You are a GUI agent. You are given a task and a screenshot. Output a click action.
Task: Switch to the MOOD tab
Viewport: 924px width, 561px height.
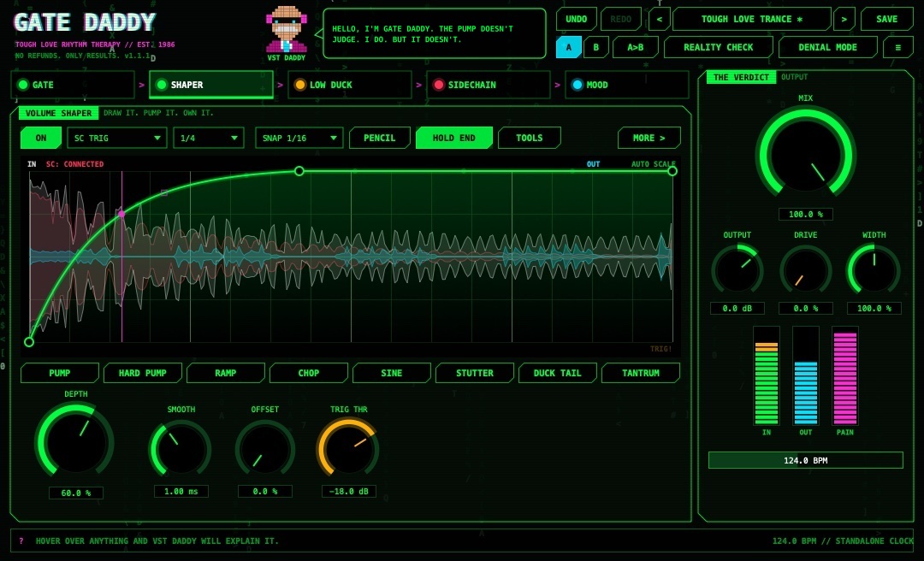point(627,85)
